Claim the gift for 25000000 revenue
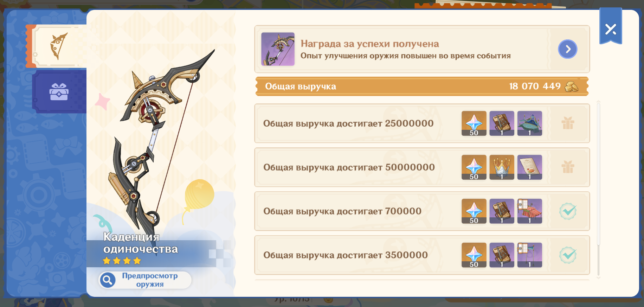Image resolution: width=644 pixels, height=307 pixels. tap(568, 123)
